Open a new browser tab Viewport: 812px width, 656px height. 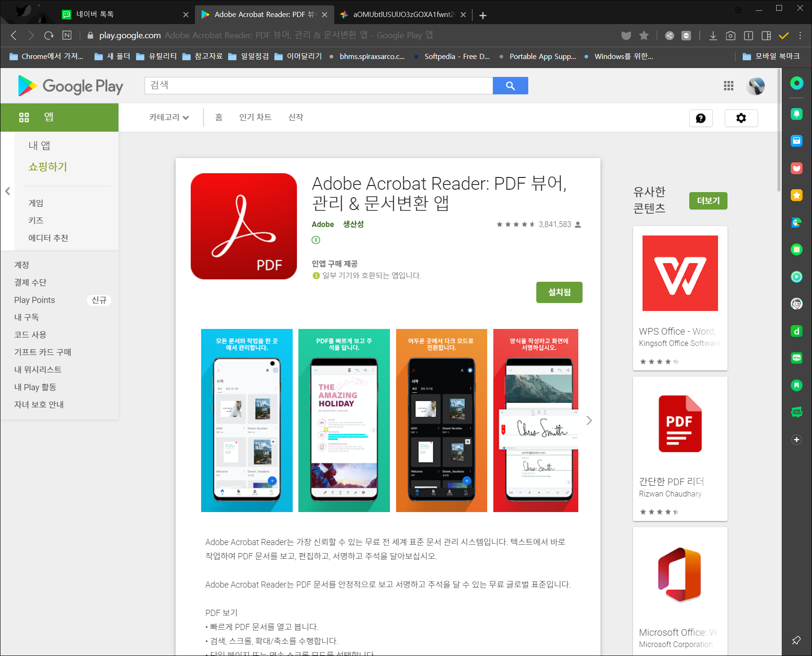pos(482,15)
